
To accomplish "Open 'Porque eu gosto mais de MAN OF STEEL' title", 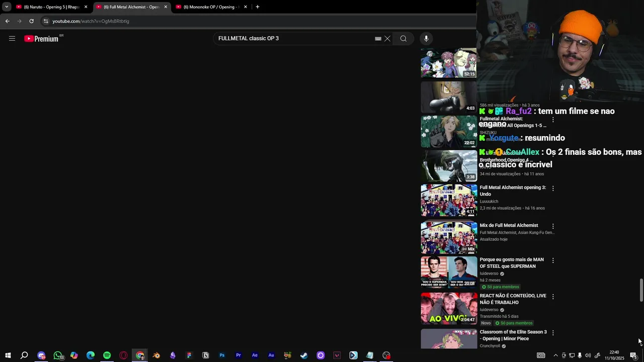I will tap(512, 263).
